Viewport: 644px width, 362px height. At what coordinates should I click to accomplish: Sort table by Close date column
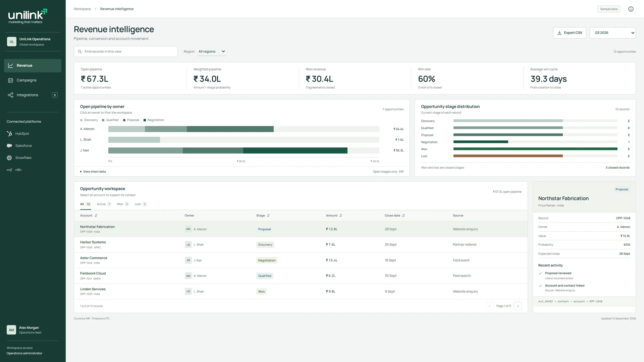pos(395,216)
